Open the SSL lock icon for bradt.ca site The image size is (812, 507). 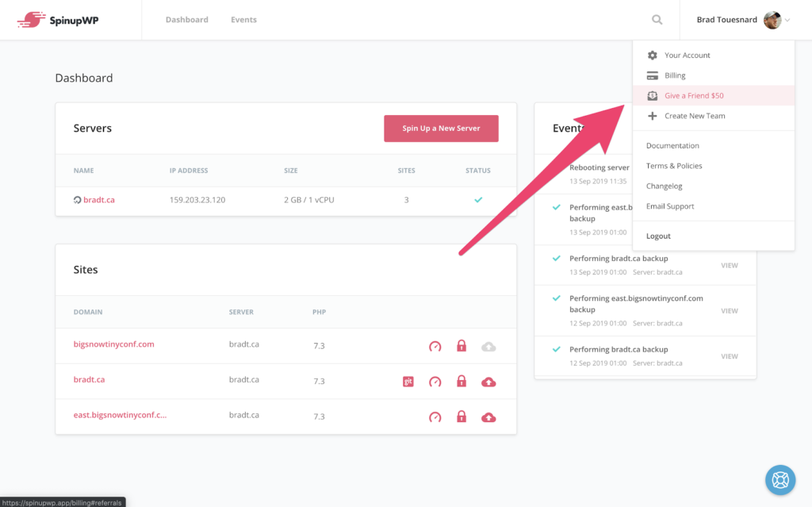click(461, 382)
